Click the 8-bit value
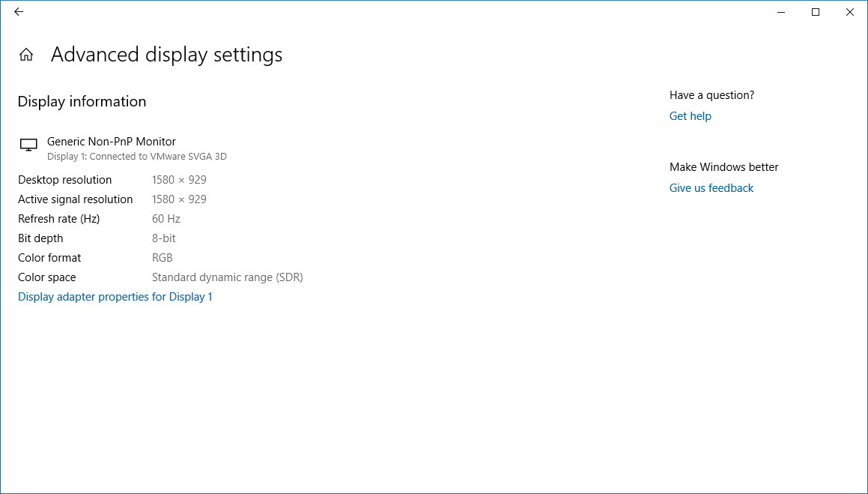The image size is (868, 494). [164, 238]
